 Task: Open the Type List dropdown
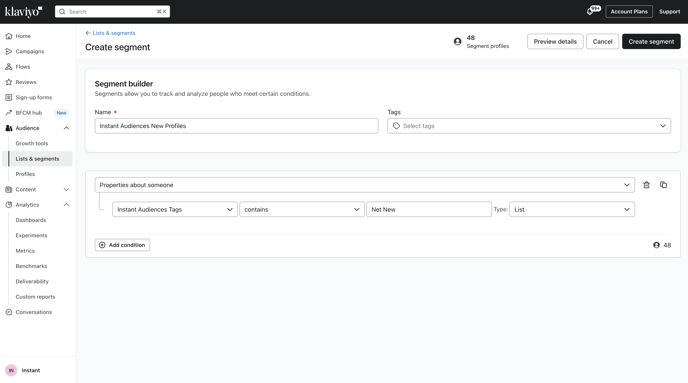pyautogui.click(x=572, y=209)
